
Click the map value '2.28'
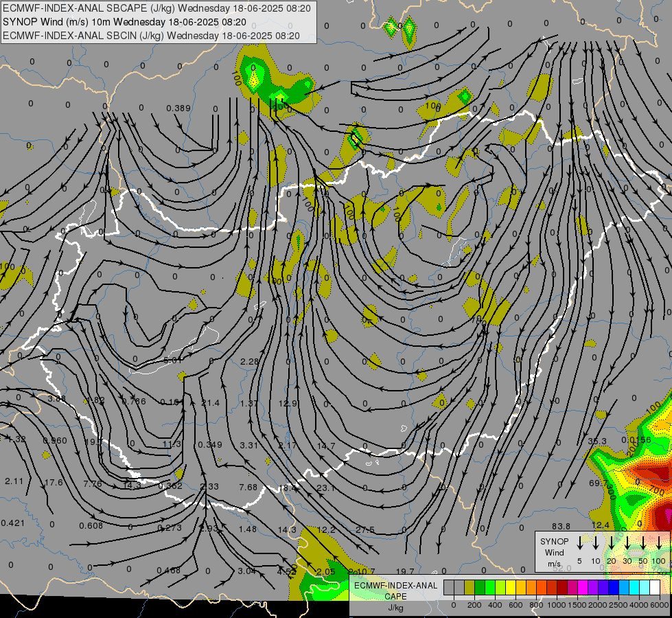pos(249,362)
